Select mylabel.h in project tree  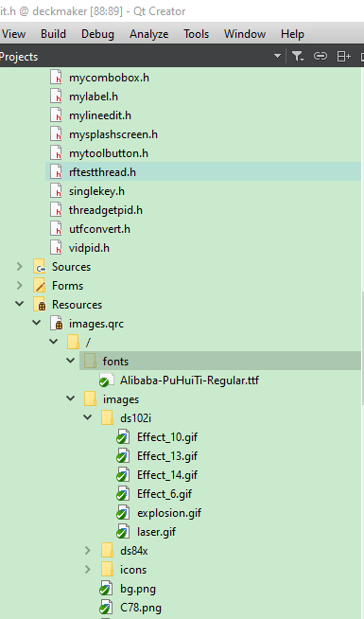coord(94,97)
